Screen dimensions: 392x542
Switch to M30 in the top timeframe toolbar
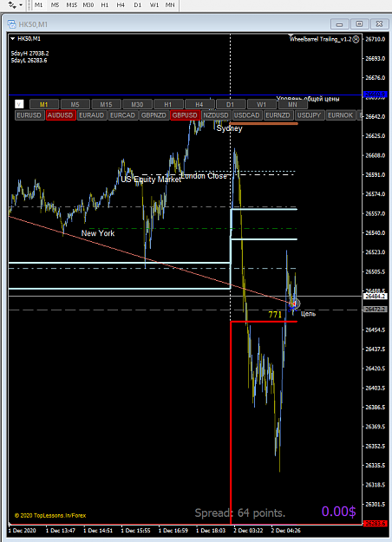88,5
